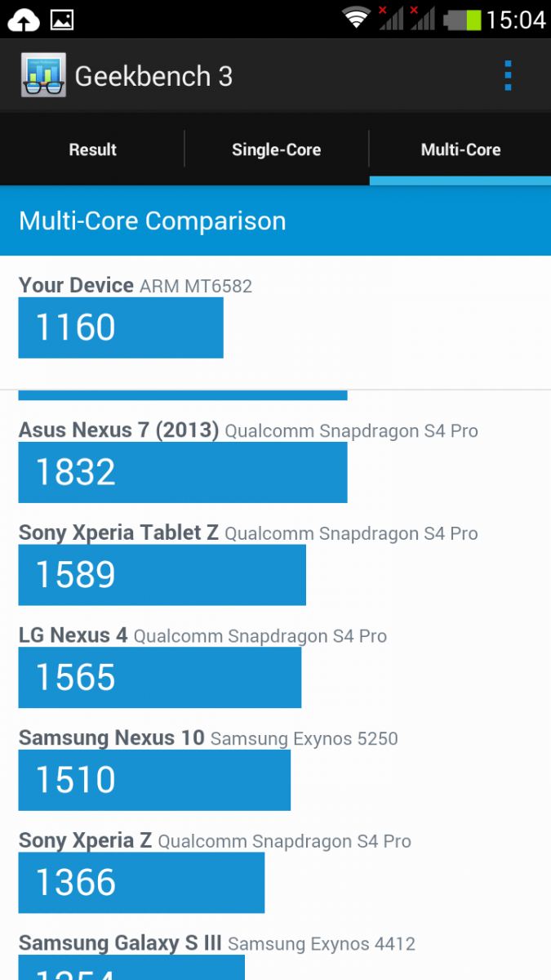Viewport: 551px width, 980px height.
Task: Tap the 15:04 clock in status bar
Action: [x=515, y=19]
